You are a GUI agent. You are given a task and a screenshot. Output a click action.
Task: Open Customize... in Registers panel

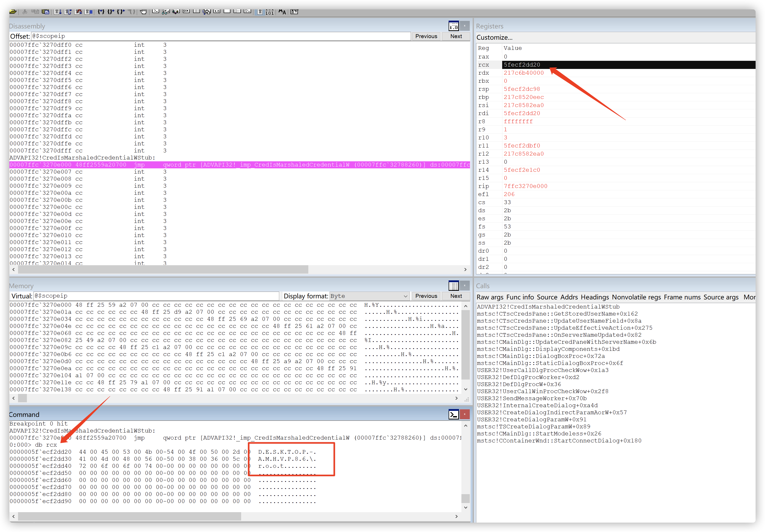tap(494, 37)
